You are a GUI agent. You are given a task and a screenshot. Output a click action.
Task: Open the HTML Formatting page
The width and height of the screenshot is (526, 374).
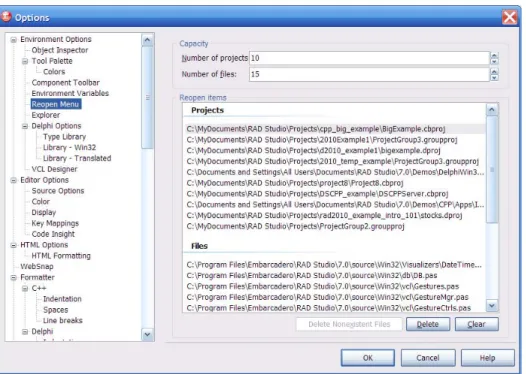tap(61, 256)
